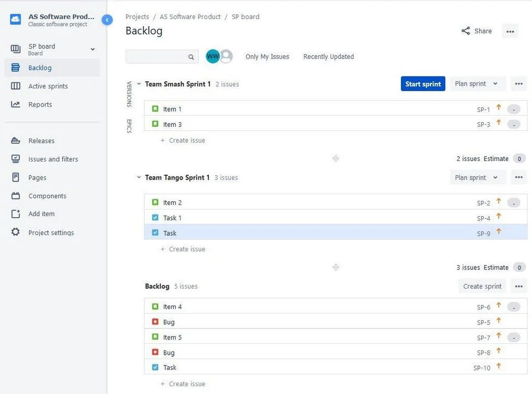The width and height of the screenshot is (532, 394).
Task: Grab the sprint divider handle below Team Smash
Action: (336, 158)
